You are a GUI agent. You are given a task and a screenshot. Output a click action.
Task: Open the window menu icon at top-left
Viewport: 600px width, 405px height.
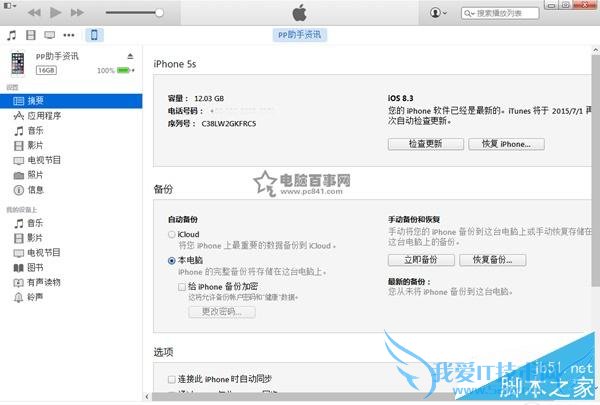click(9, 6)
